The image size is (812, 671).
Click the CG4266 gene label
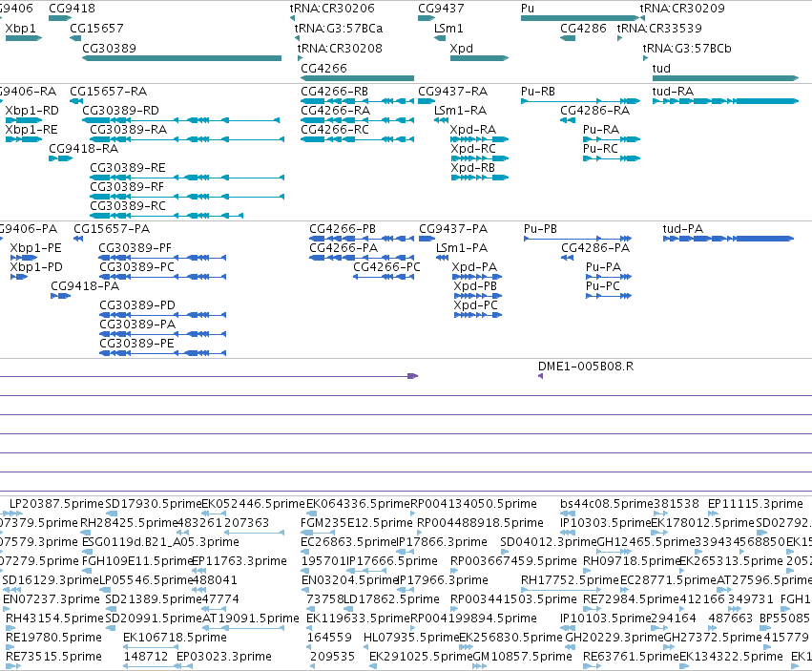click(323, 69)
